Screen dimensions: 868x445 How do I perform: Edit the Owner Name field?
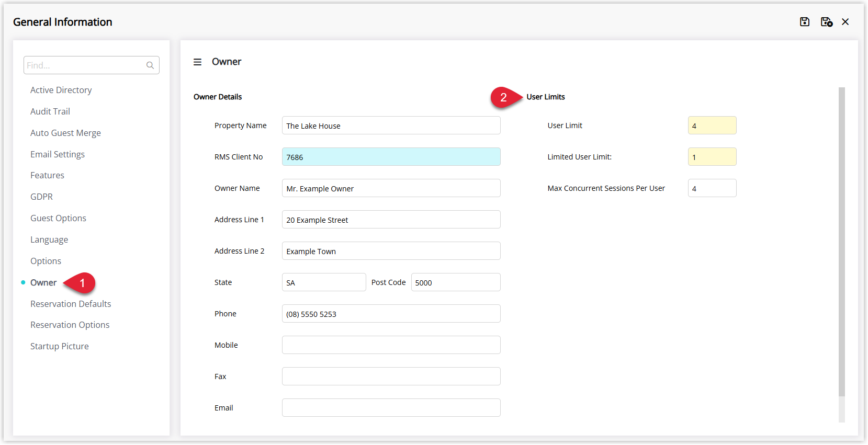[391, 188]
